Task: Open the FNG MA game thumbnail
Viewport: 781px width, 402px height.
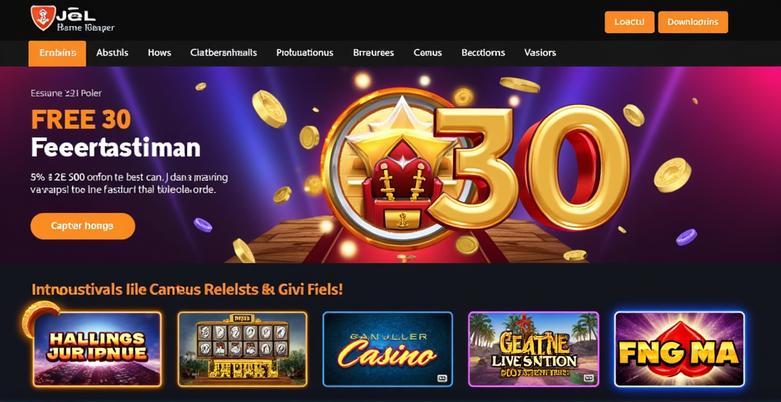Action: 679,349
